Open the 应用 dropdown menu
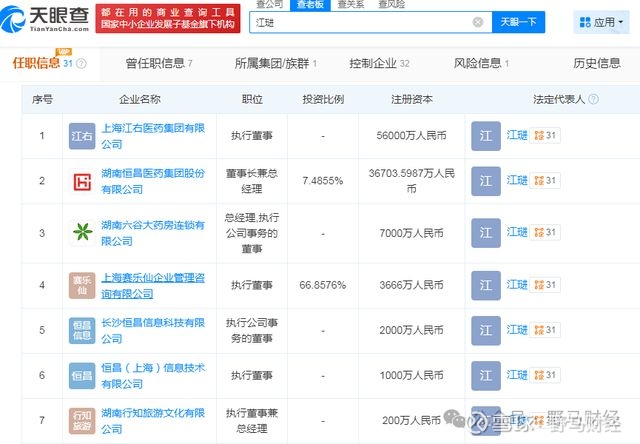Viewport: 640px width, 444px height. pyautogui.click(x=601, y=22)
